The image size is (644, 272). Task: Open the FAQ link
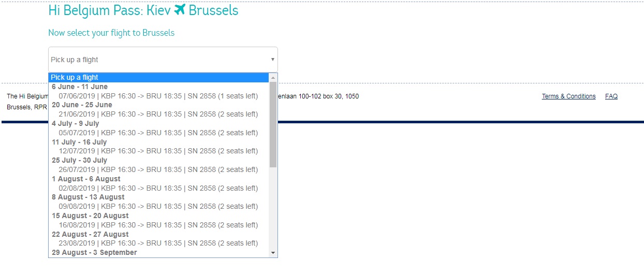611,96
